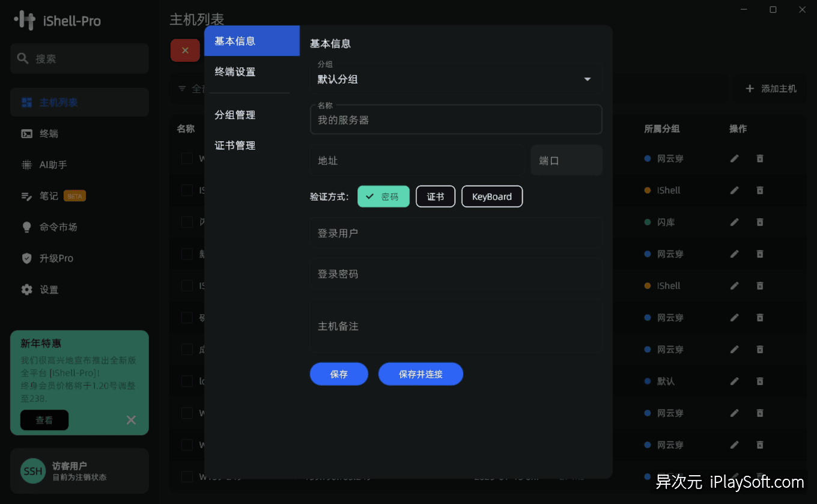
Task: Click the delete trash icon in first host row
Action: (760, 158)
